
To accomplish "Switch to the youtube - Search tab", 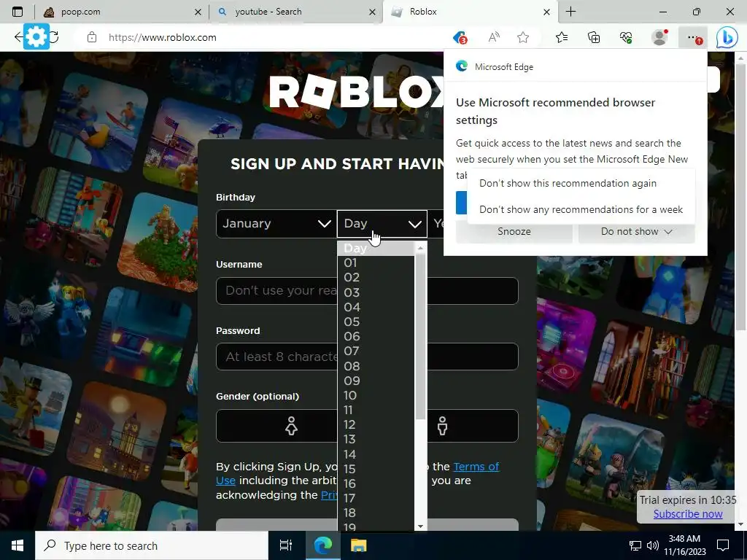I will (x=295, y=12).
